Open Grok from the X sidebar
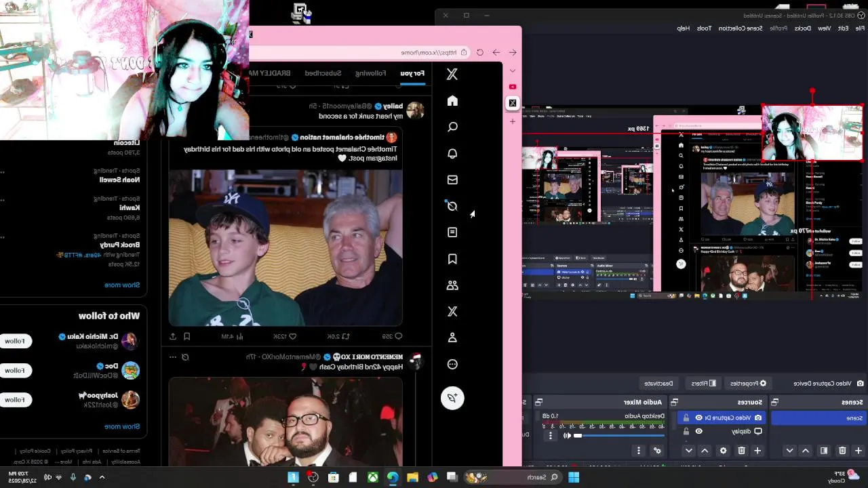Viewport: 868px width, 488px height. [452, 206]
